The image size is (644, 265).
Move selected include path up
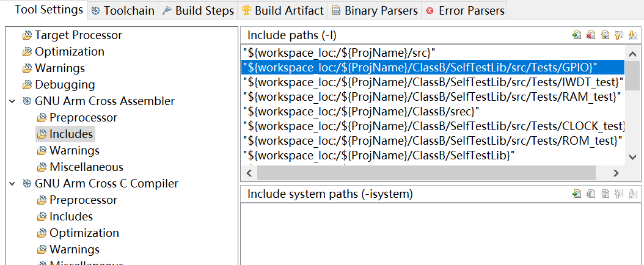619,35
